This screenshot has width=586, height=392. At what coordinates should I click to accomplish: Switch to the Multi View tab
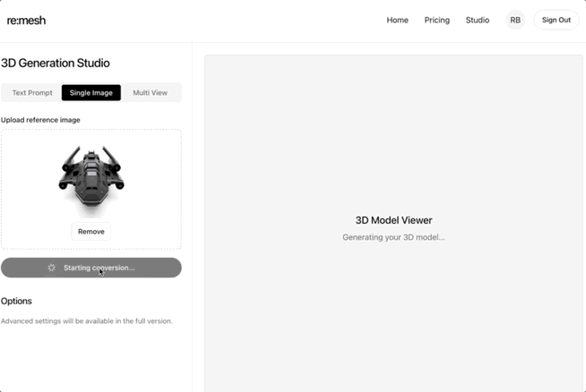click(151, 92)
